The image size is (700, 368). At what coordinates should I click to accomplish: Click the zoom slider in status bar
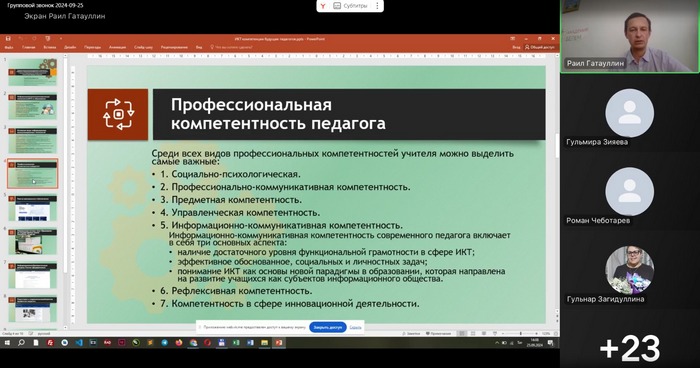click(x=520, y=334)
